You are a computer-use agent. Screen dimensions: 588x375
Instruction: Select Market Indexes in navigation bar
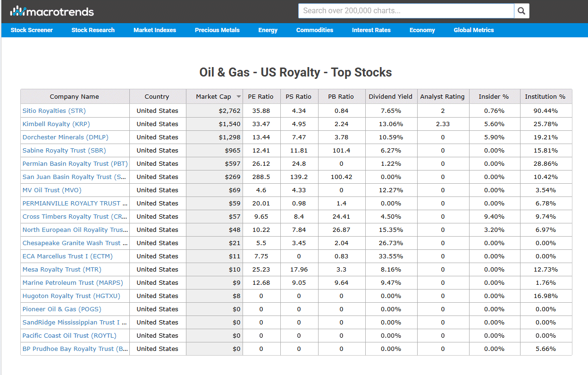click(x=155, y=30)
